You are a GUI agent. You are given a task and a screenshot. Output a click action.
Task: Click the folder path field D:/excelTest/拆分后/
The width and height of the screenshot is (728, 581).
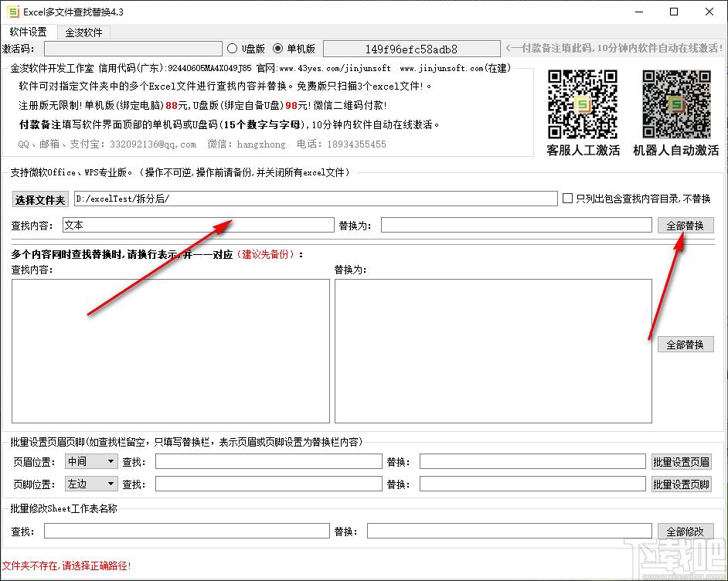click(316, 199)
